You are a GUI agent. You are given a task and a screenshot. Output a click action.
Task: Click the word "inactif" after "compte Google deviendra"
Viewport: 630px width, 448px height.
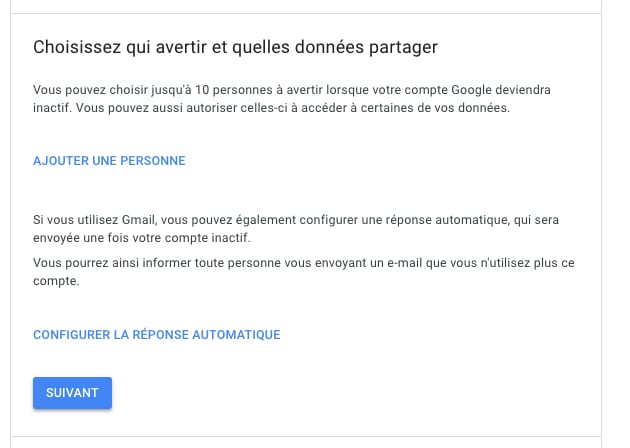pyautogui.click(x=52, y=108)
